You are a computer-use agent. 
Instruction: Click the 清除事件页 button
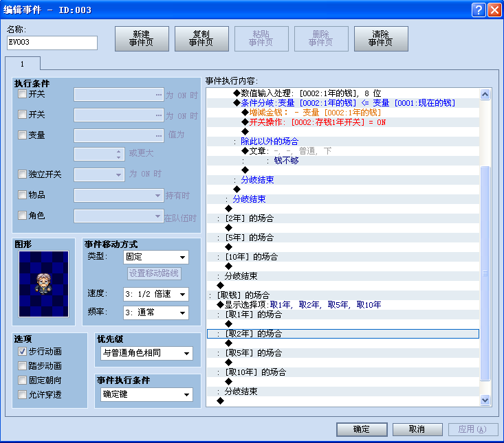pos(381,38)
